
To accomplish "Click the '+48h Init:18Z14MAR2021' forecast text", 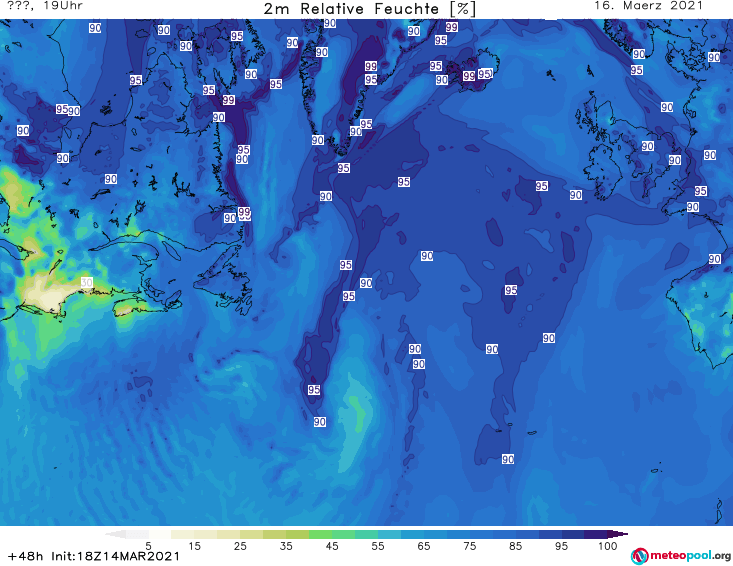I will pos(94,556).
